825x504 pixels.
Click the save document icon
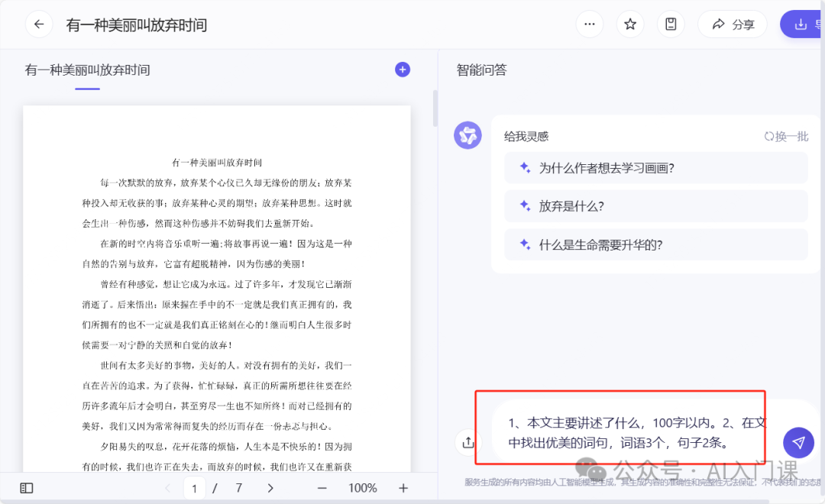click(671, 24)
